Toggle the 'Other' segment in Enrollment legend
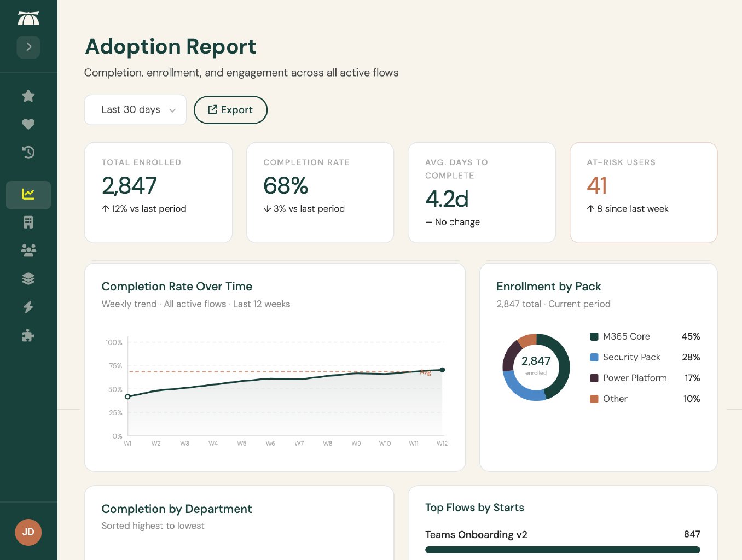The height and width of the screenshot is (560, 742). 614,399
